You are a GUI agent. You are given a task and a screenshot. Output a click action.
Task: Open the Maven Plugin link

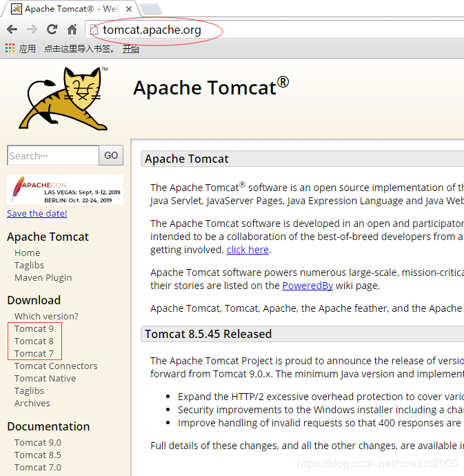43,278
